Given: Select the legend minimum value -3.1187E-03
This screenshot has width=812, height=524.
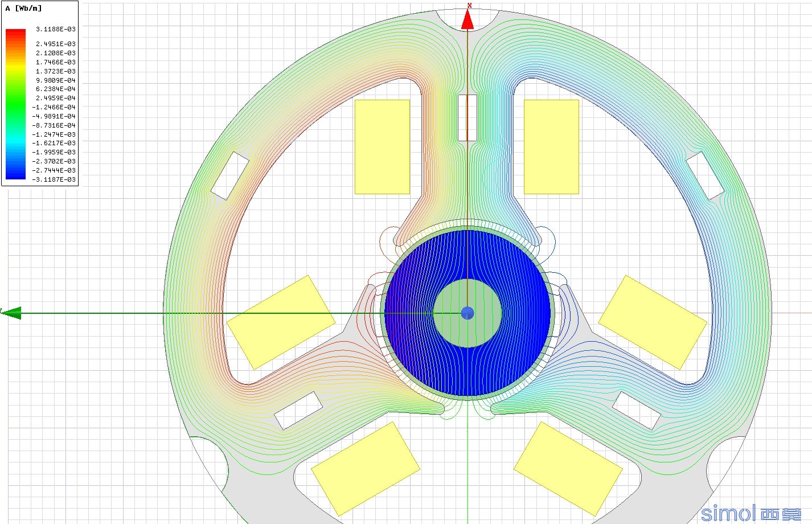Looking at the screenshot, I should coord(54,179).
